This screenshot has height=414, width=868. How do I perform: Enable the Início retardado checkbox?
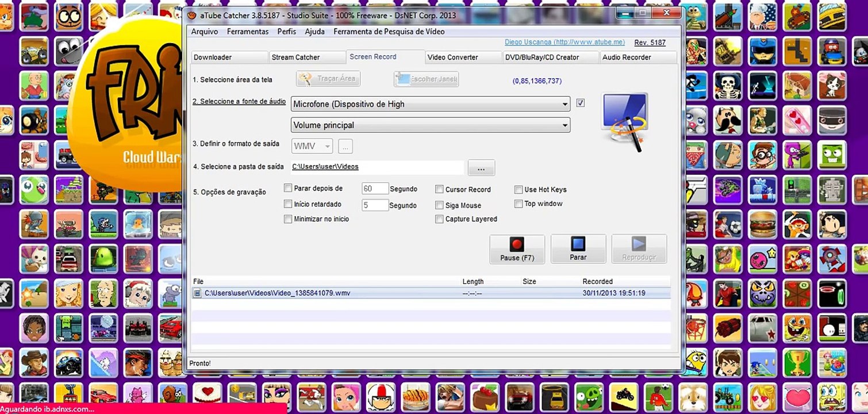click(288, 204)
